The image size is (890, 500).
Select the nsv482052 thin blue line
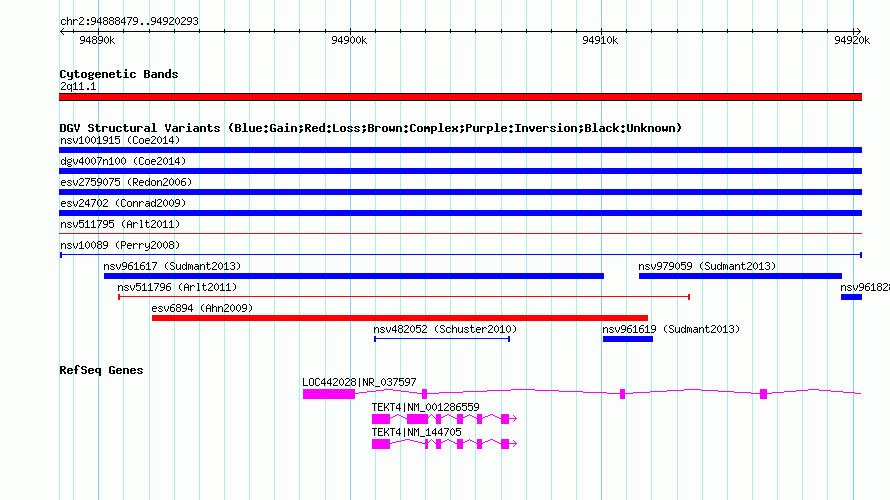[442, 339]
